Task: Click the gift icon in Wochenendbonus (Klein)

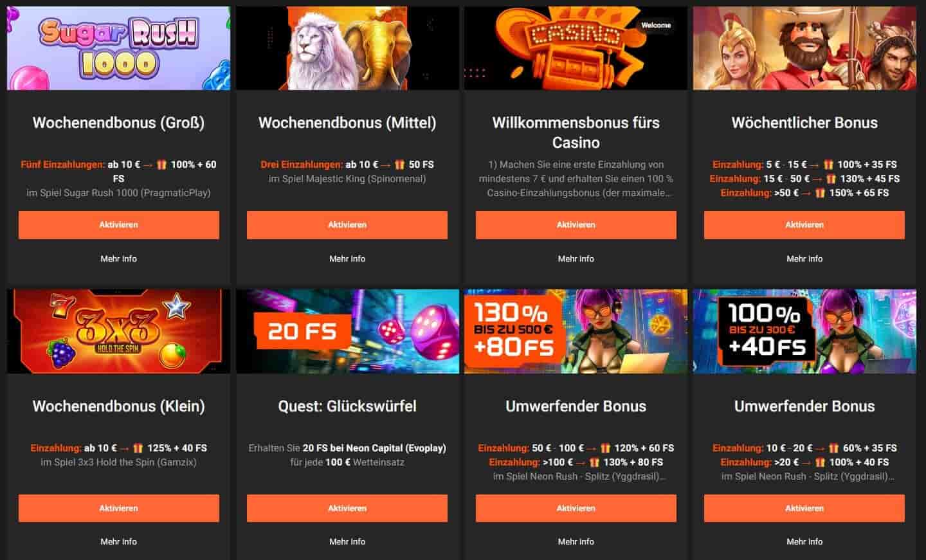Action: click(x=138, y=448)
